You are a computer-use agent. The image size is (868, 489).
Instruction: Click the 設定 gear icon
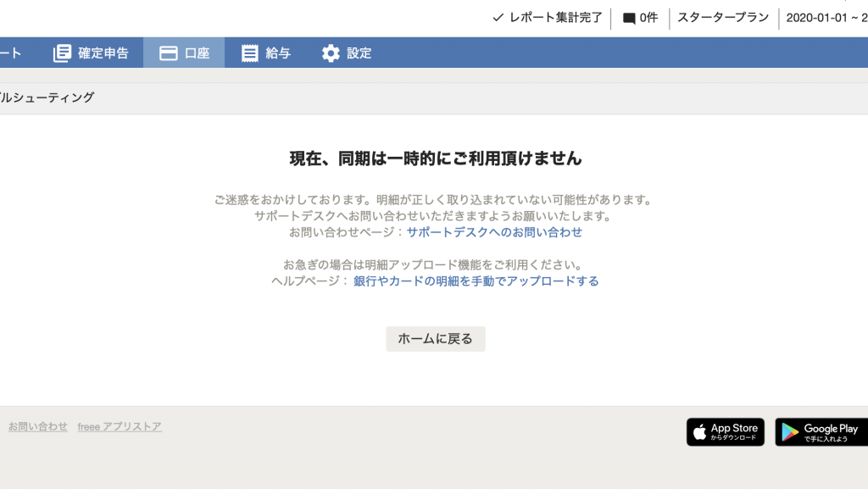(331, 53)
